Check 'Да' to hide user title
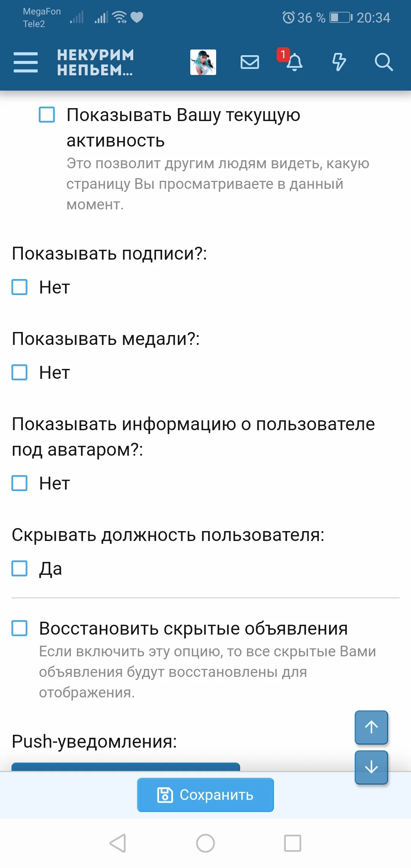Screen dimensions: 411x868 pos(19,568)
